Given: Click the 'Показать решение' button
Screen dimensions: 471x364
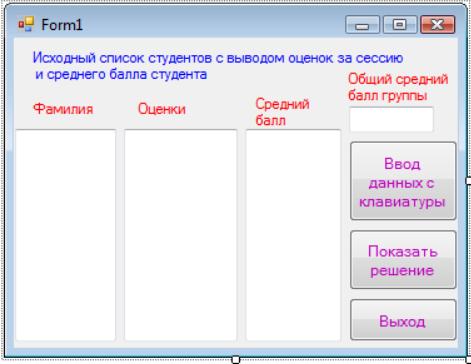Looking at the screenshot, I should click(403, 260).
